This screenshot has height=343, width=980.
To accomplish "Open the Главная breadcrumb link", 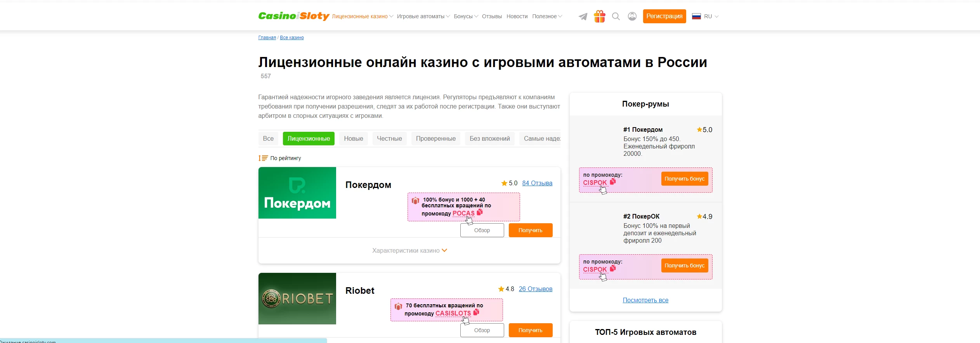I will point(267,38).
